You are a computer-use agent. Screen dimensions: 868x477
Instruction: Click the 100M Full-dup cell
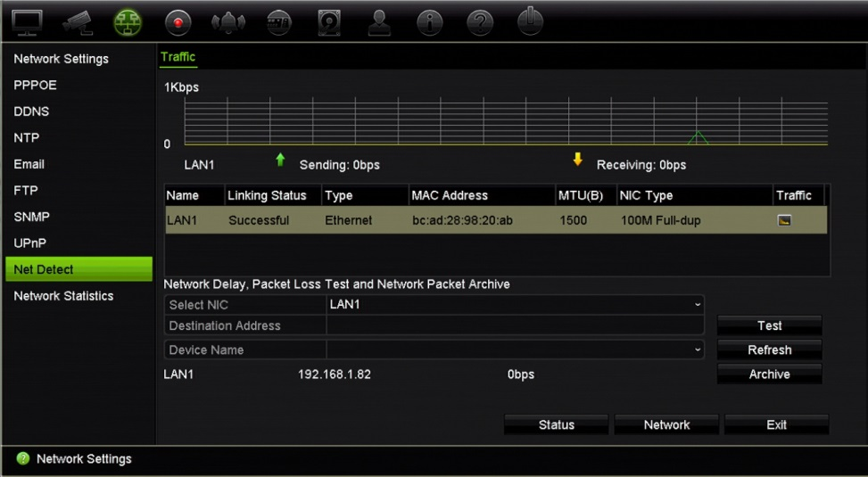click(660, 220)
